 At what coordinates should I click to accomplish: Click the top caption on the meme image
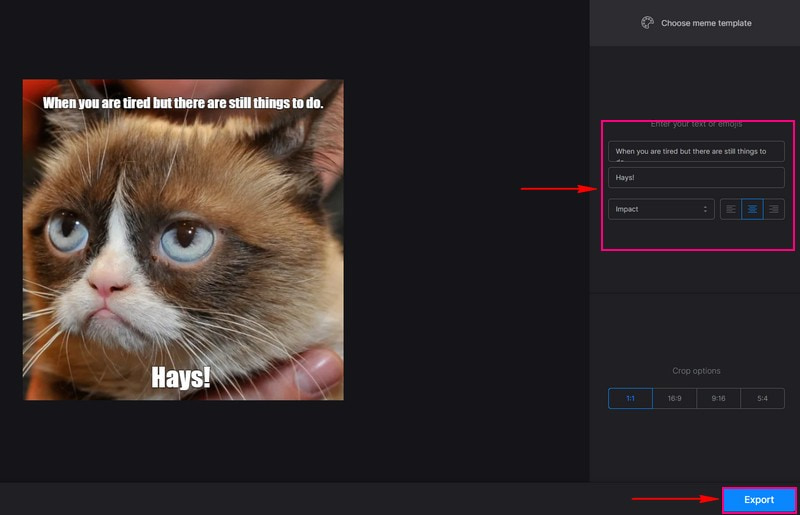[183, 103]
